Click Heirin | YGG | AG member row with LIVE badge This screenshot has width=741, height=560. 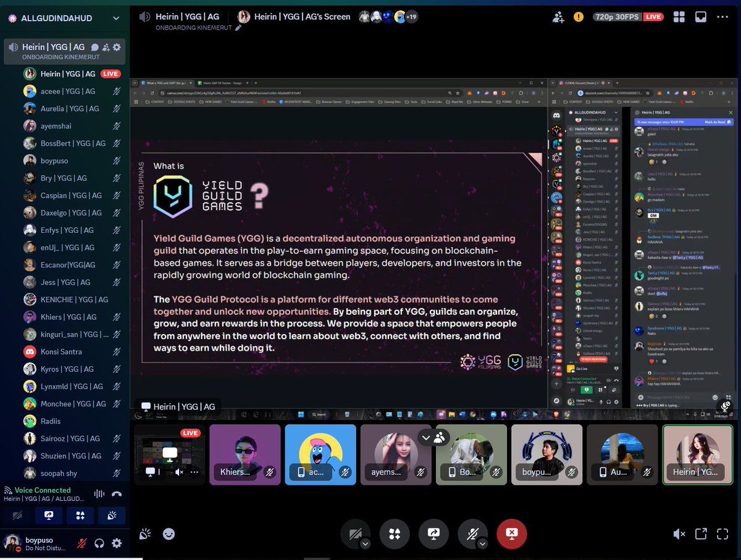pos(72,74)
